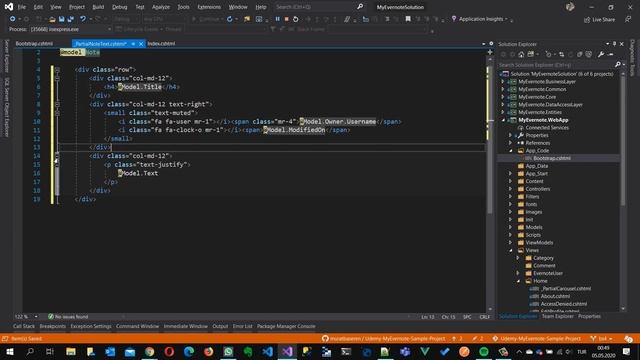Open the File menu
Image resolution: width=640 pixels, height=360 pixels.
pos(22,7)
